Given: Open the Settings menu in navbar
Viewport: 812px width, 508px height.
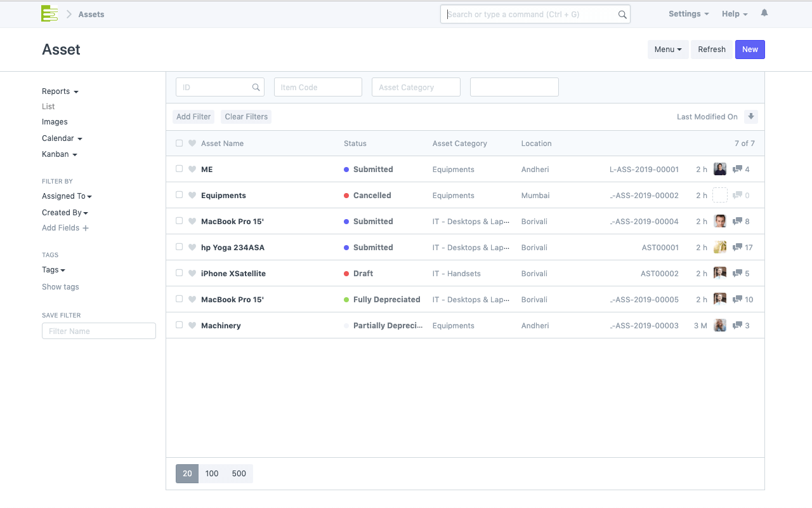Looking at the screenshot, I should tap(688, 14).
